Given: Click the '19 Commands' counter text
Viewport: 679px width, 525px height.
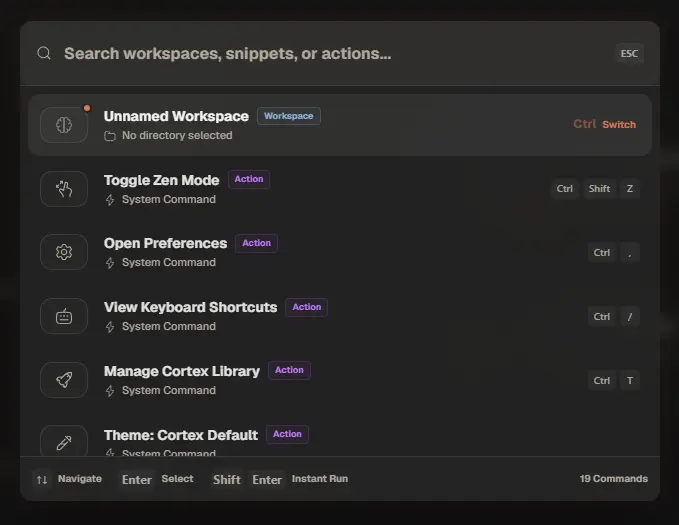Looking at the screenshot, I should pyautogui.click(x=614, y=479).
